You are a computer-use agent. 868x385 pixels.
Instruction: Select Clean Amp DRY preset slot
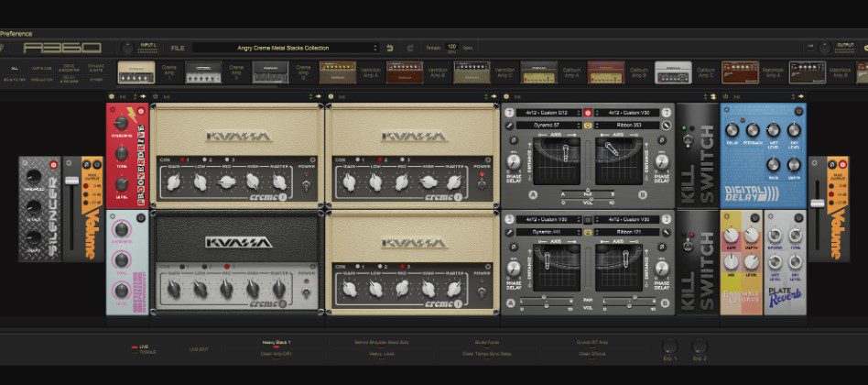tap(276, 354)
